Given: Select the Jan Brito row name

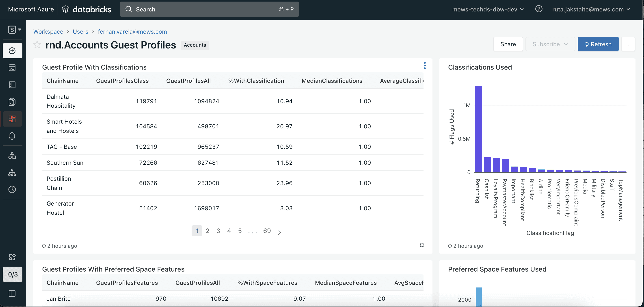Looking at the screenshot, I should point(59,299).
